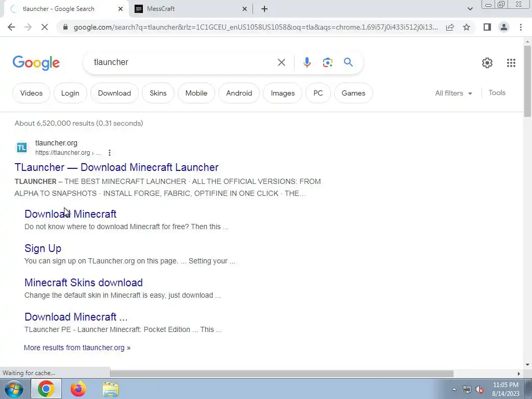Viewport: 532px width, 399px height.
Task: Filter results by Videos
Action: click(31, 93)
